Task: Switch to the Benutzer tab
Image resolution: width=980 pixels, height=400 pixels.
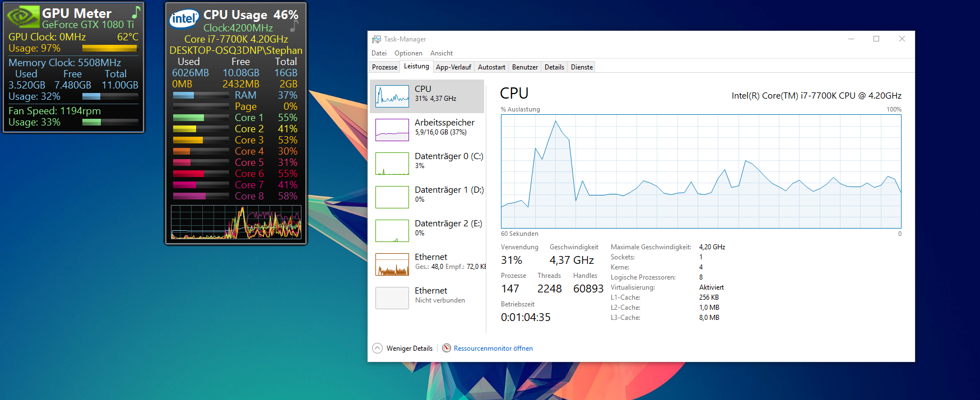Action: click(x=525, y=67)
